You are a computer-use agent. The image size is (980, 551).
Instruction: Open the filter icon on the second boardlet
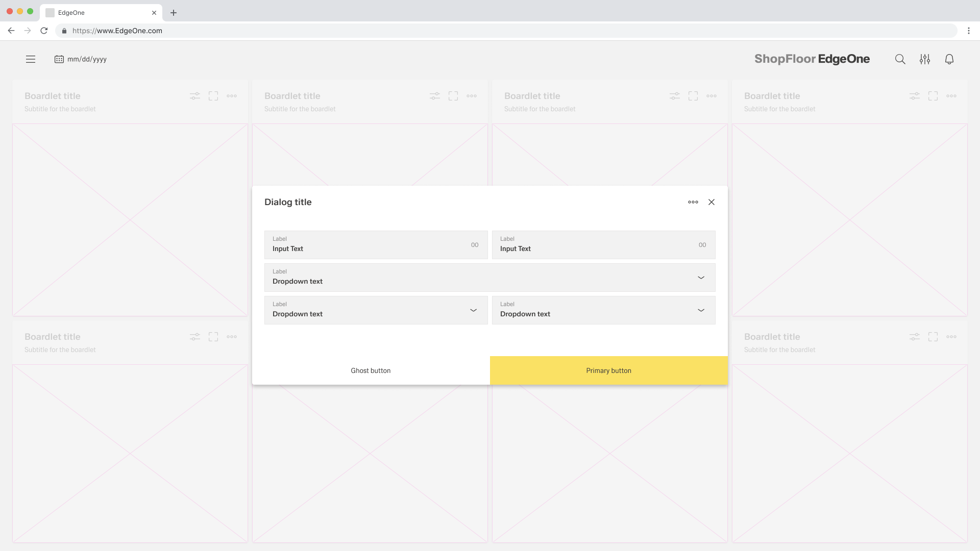point(434,96)
